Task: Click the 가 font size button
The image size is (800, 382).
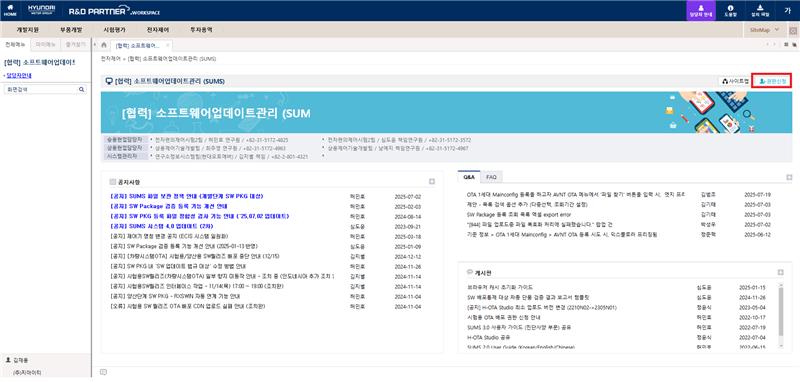Action: 788,11
